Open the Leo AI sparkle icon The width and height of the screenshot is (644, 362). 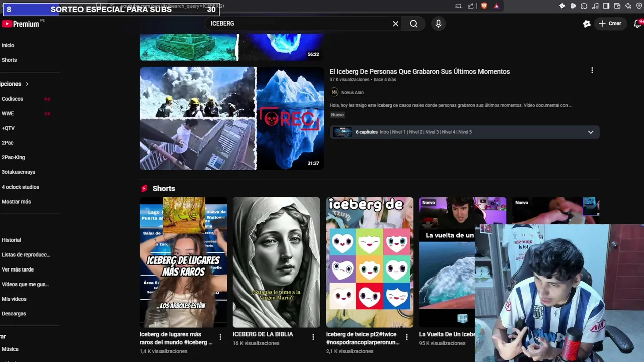628,6
